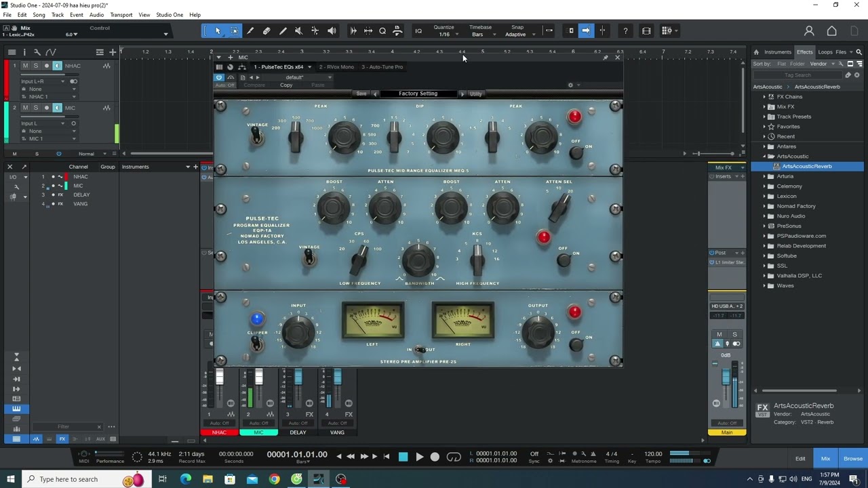The width and height of the screenshot is (868, 488).
Task: Toggle the PulseTec plugin power button
Action: pos(219,77)
